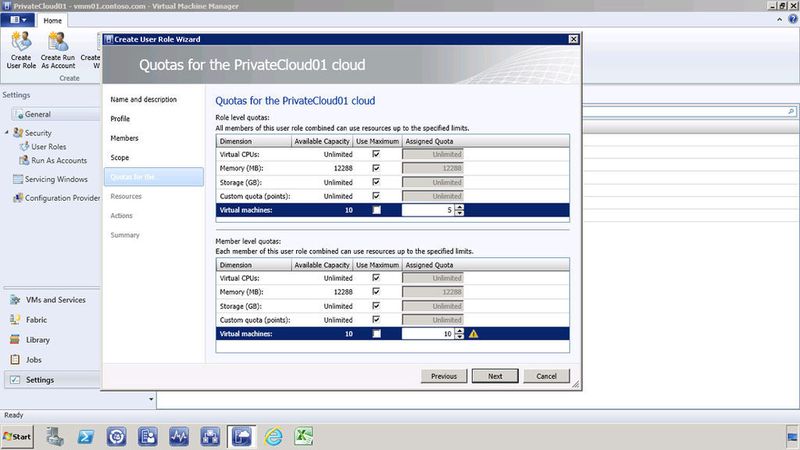This screenshot has width=800, height=450.
Task: Open the navigation pane options dropdown arrow
Action: click(x=151, y=399)
